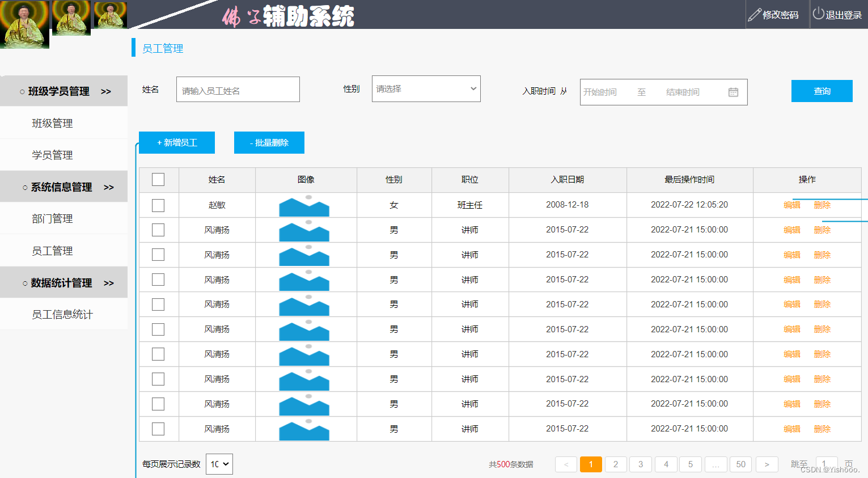Focus the 姓名 employee name input field
Image resolution: width=868 pixels, height=478 pixels.
click(238, 90)
